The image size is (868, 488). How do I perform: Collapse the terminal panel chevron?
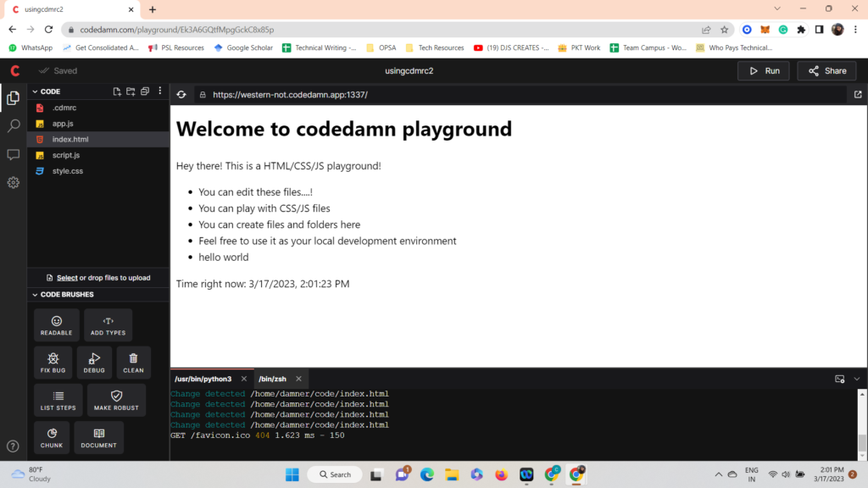pos(856,379)
